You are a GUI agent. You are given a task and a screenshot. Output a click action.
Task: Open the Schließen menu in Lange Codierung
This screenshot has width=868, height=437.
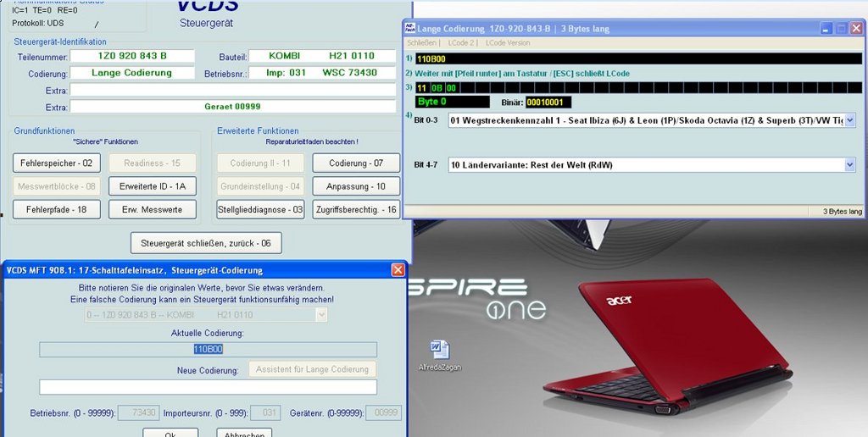(421, 42)
